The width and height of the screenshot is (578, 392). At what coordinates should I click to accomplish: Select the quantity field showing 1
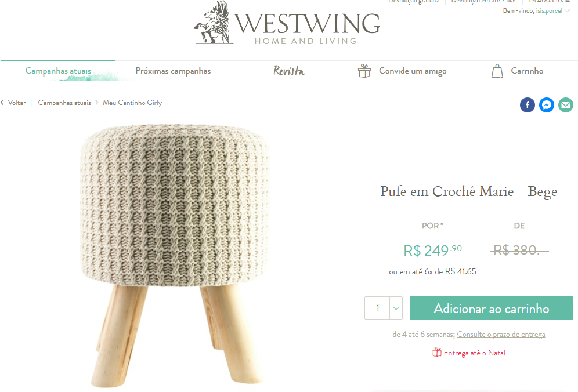tap(377, 308)
